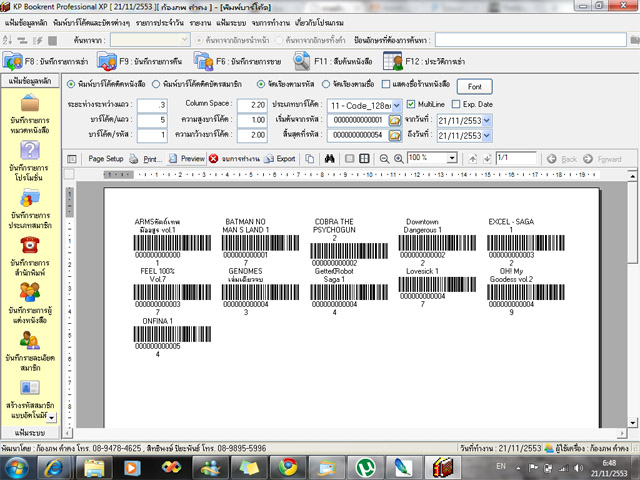Toggle the MultiLine checkbox
The height and width of the screenshot is (480, 640).
pyautogui.click(x=411, y=104)
